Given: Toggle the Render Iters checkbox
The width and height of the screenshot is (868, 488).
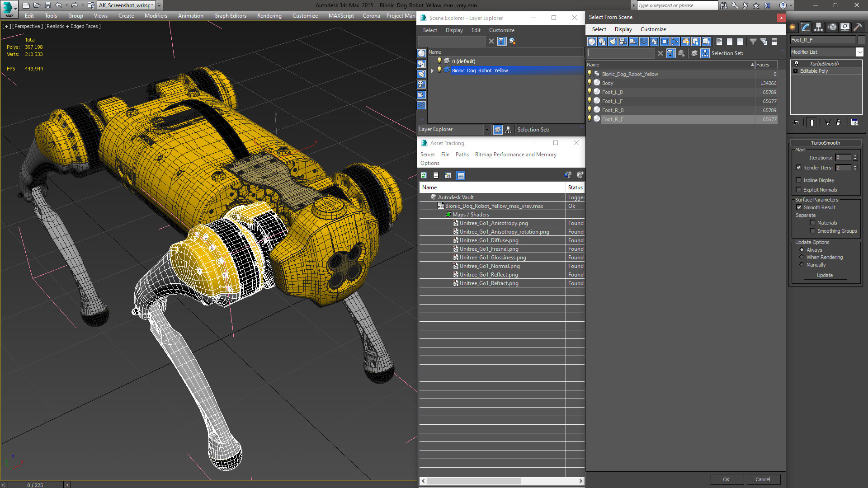Looking at the screenshot, I should [798, 168].
